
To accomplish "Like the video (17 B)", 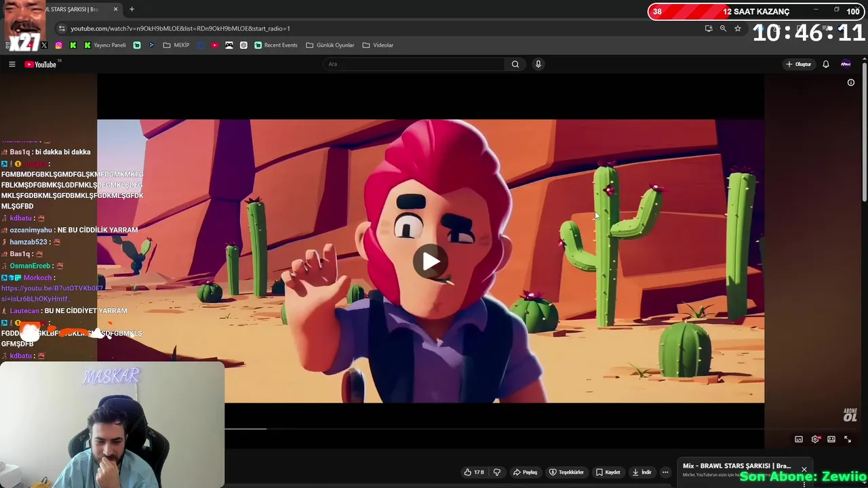I will (475, 472).
